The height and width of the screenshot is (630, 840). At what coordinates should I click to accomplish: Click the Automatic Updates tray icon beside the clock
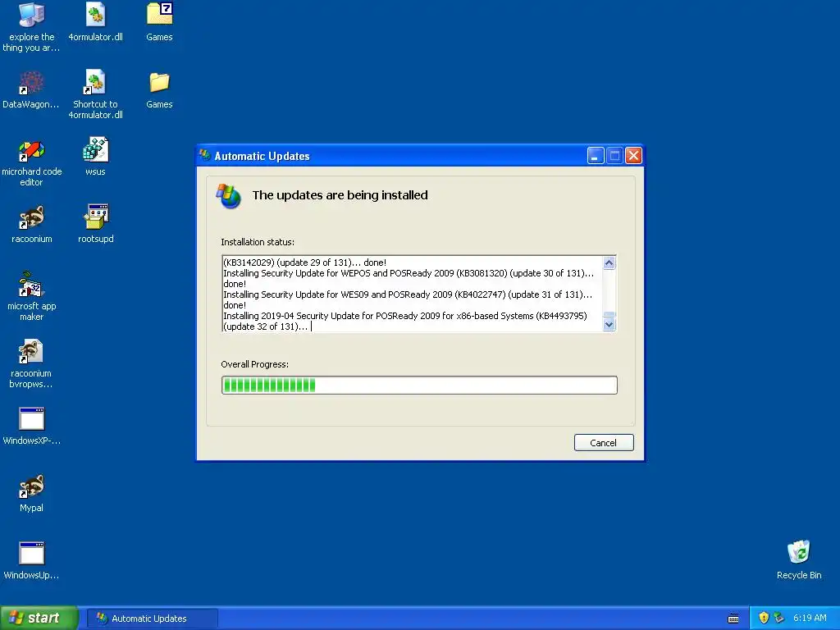pyautogui.click(x=779, y=618)
